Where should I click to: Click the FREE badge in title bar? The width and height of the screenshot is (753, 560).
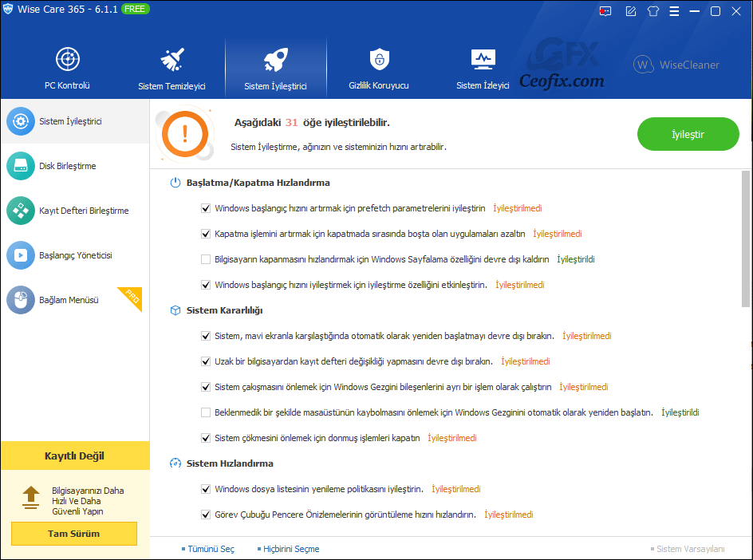click(136, 9)
